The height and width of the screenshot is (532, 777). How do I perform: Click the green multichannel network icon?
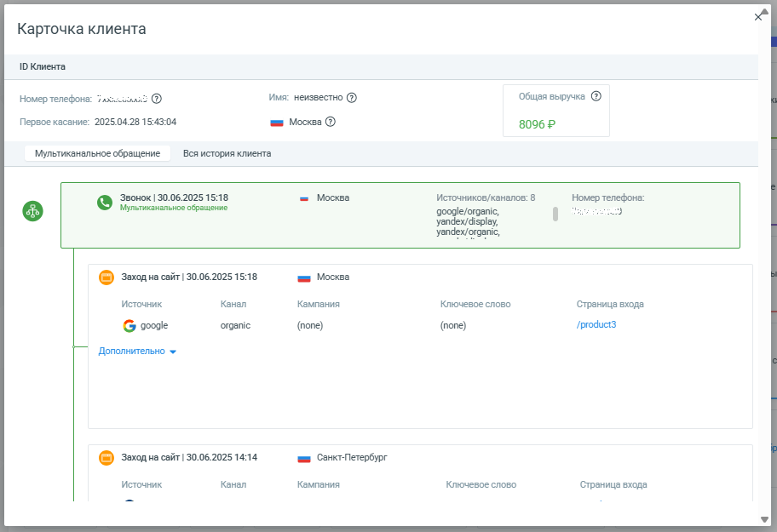click(32, 211)
